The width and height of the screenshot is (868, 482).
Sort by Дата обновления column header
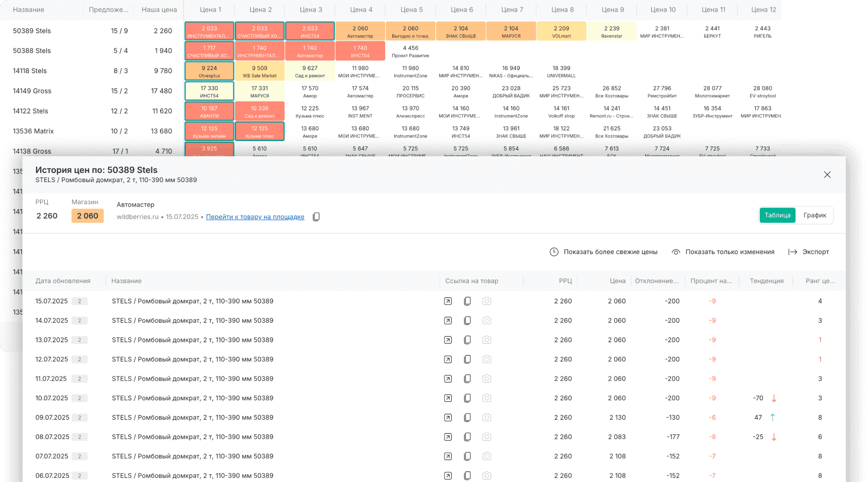coord(63,281)
